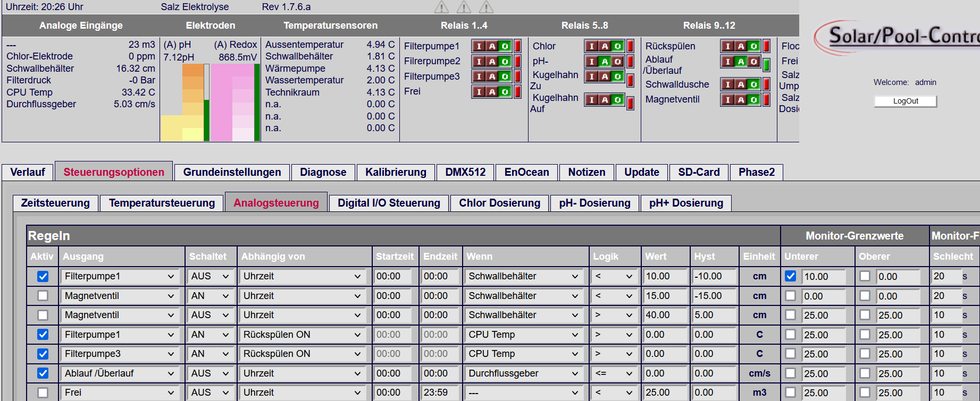Viewport: 980px width, 401px height.
Task: Open Abhängig von dropdown in Filterpumpe3 row
Action: tap(302, 354)
